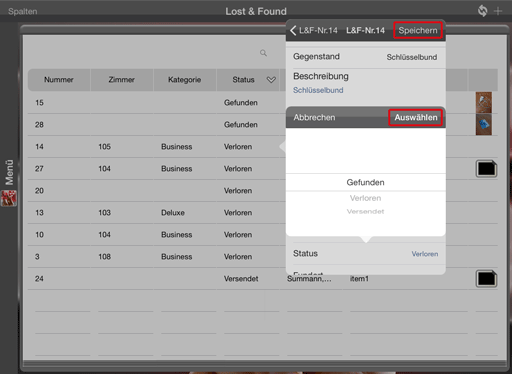Click Deluxe category cell
This screenshot has height=374, width=512.
pyautogui.click(x=173, y=213)
